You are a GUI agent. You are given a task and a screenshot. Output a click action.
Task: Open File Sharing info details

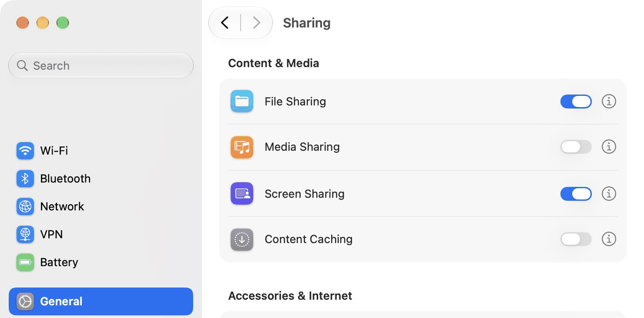(x=609, y=101)
